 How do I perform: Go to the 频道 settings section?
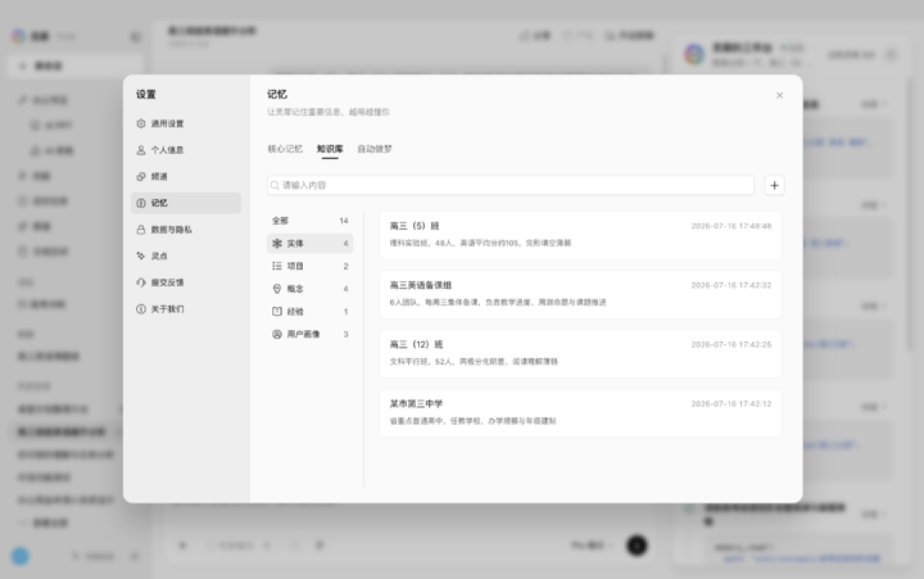186,177
